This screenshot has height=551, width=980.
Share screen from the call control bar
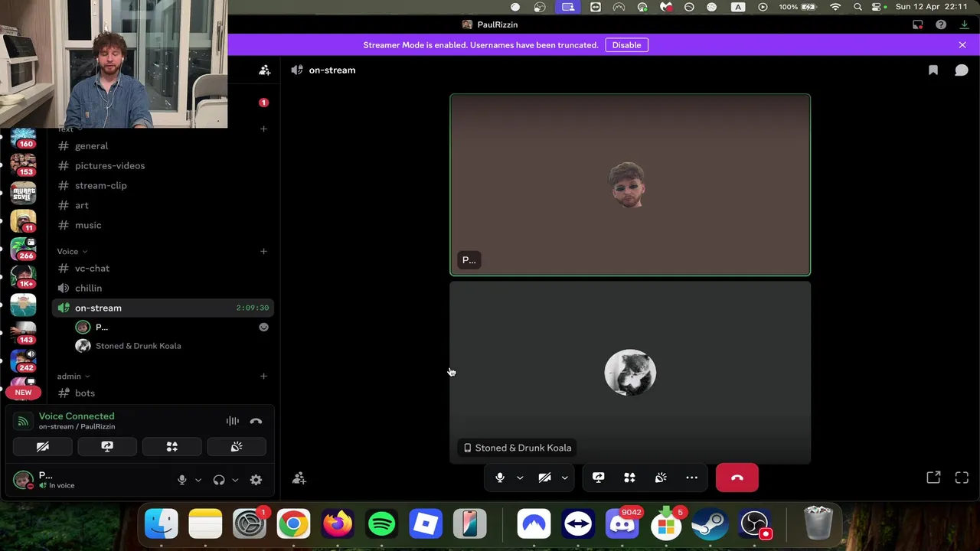pyautogui.click(x=599, y=478)
